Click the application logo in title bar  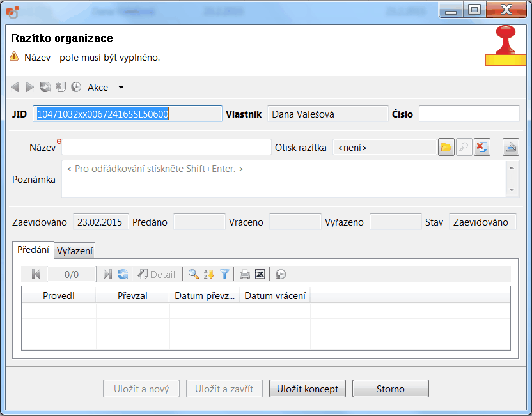coord(12,13)
